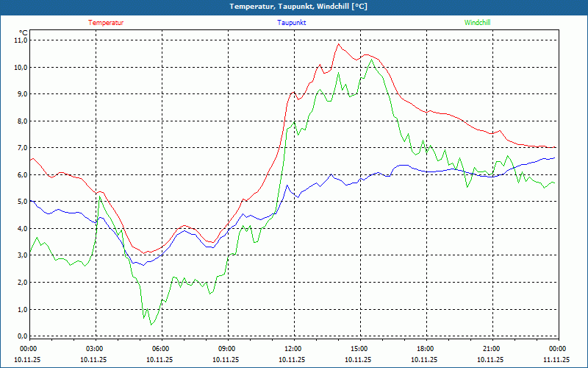Click the 10,0 value on the y-axis

[x=20, y=67]
